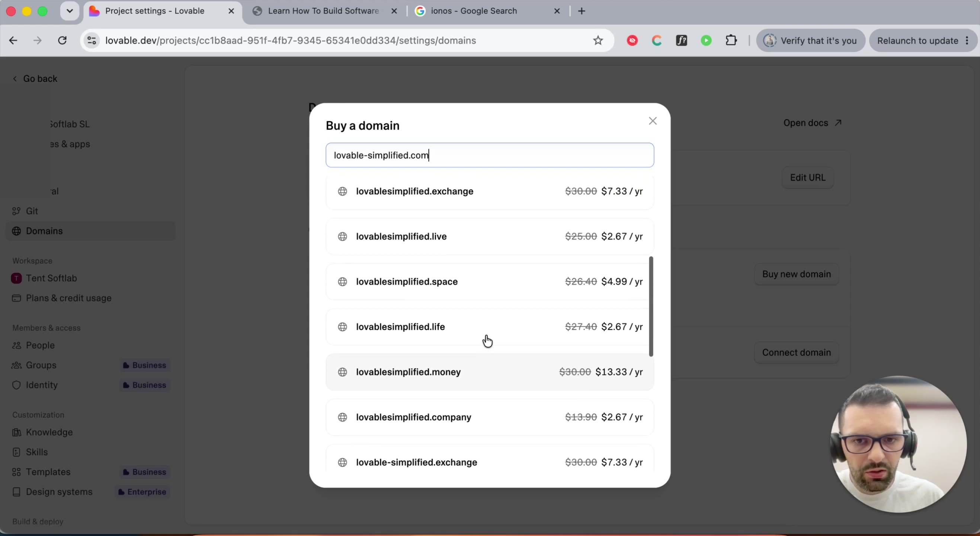Select lovablesimplified.exchange domain option
The image size is (980, 536).
pyautogui.click(x=490, y=191)
